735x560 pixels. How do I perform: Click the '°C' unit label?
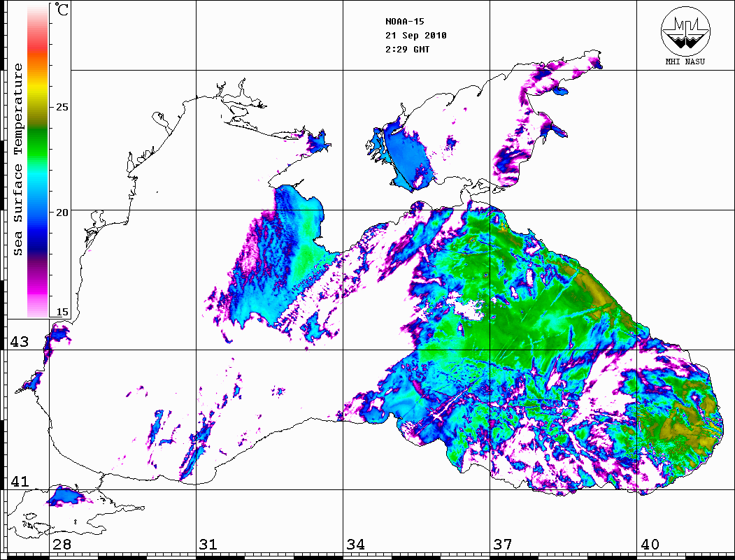point(62,9)
